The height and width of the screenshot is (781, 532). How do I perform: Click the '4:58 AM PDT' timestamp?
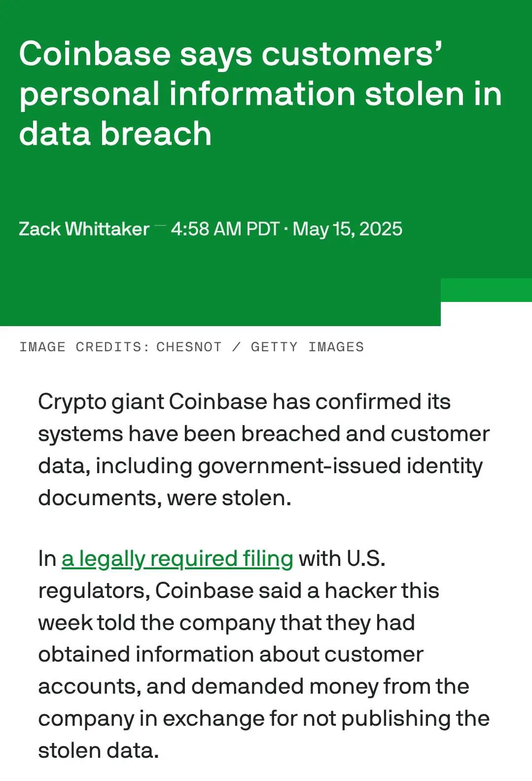pos(225,229)
